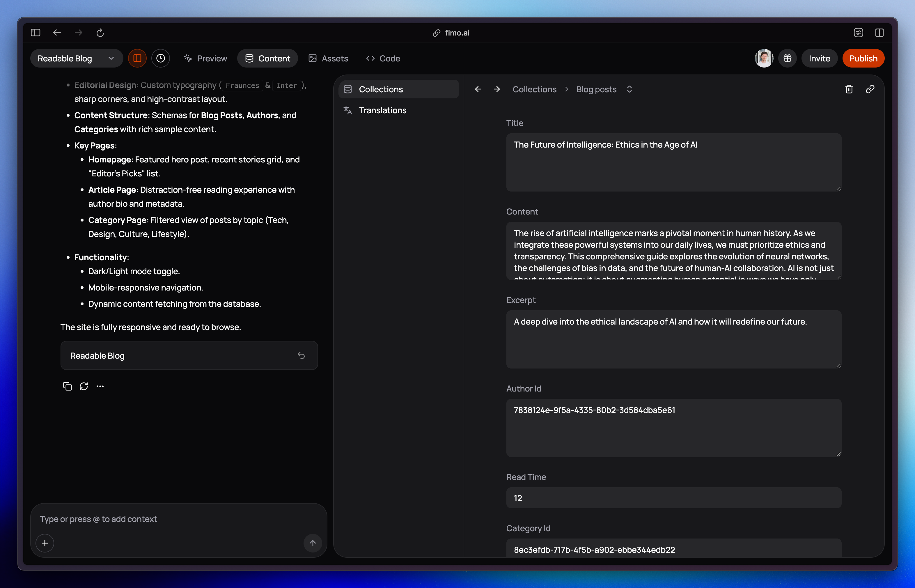
Task: Regenerate the response with refresh icon
Action: click(84, 386)
